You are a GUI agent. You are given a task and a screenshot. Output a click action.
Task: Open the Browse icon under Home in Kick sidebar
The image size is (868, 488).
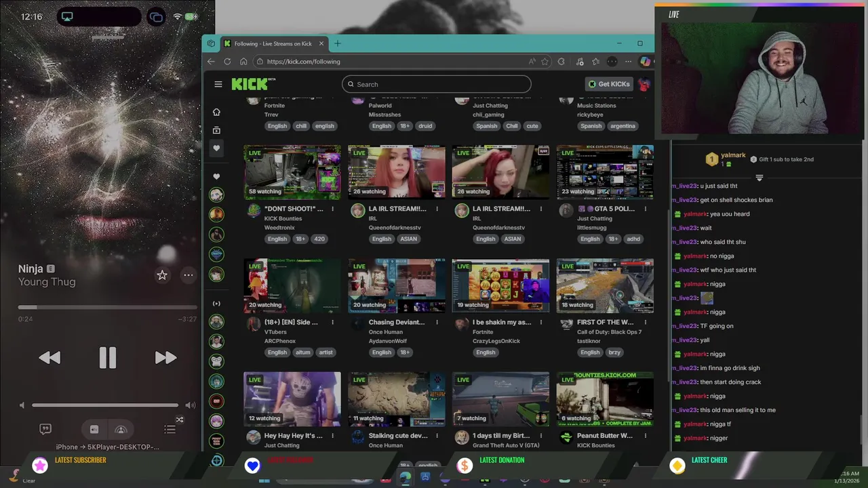pos(216,130)
